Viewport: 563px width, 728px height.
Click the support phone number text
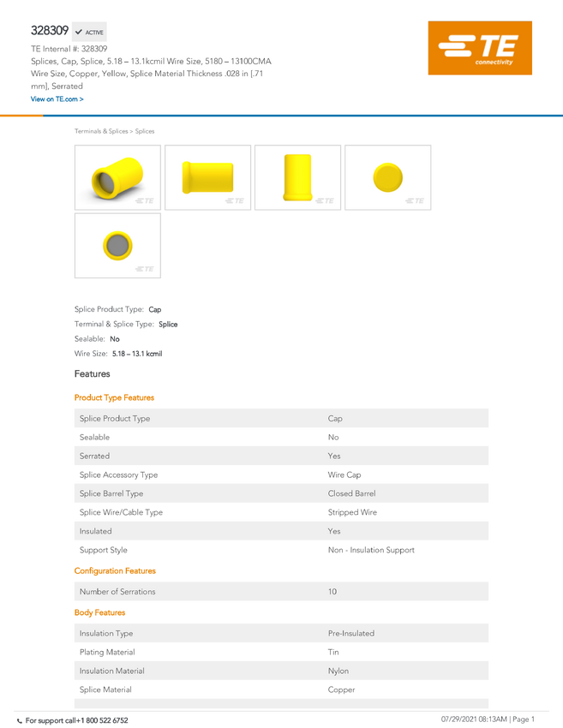[76, 720]
